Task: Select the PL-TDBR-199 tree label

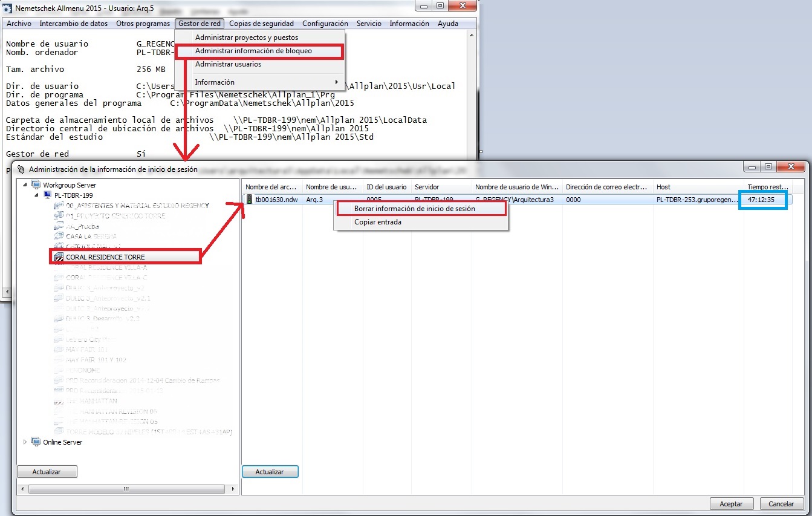Action: pyautogui.click(x=74, y=195)
